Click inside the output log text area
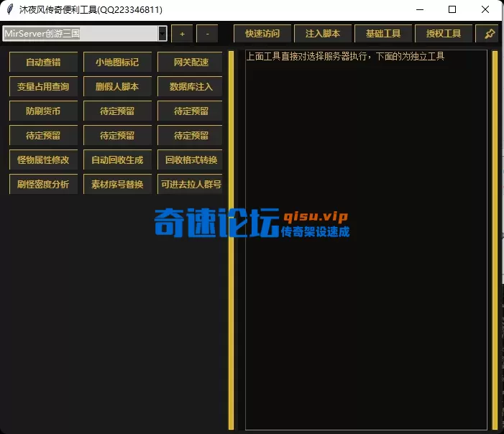504x434 pixels. click(x=366, y=240)
